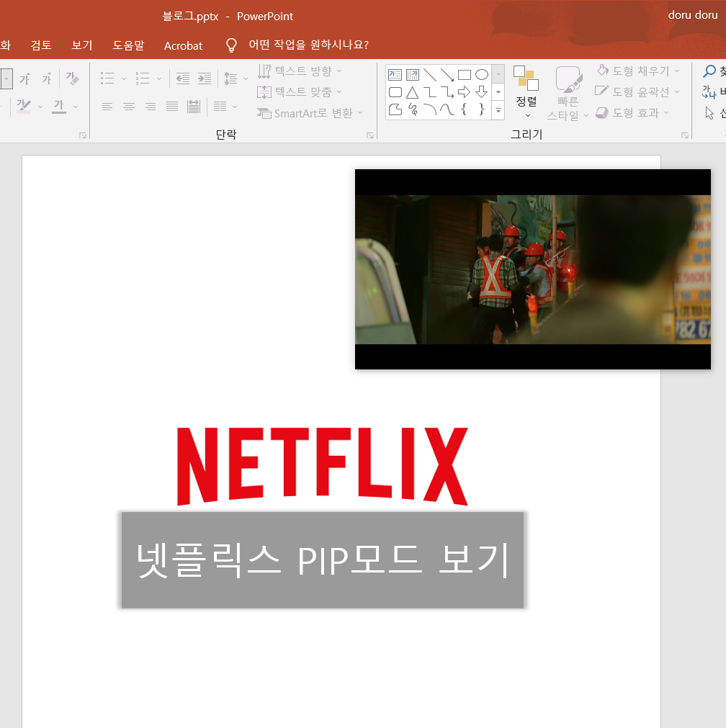The width and height of the screenshot is (726, 728).
Task: Select the elbow arrow connector shape
Action: coord(447,92)
